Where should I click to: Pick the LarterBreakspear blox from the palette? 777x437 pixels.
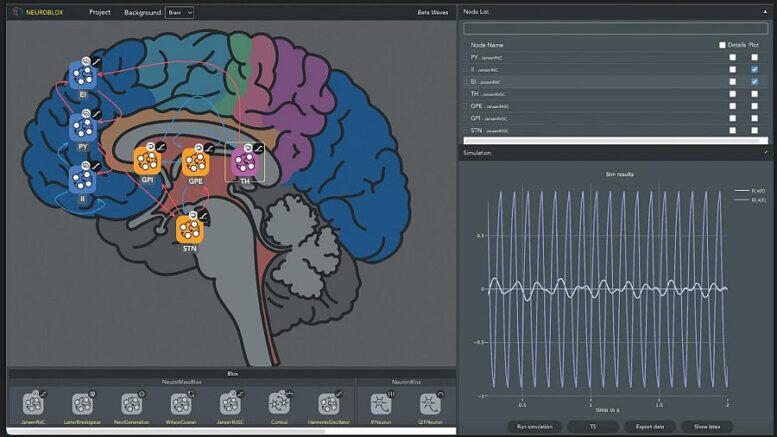pyautogui.click(x=82, y=404)
